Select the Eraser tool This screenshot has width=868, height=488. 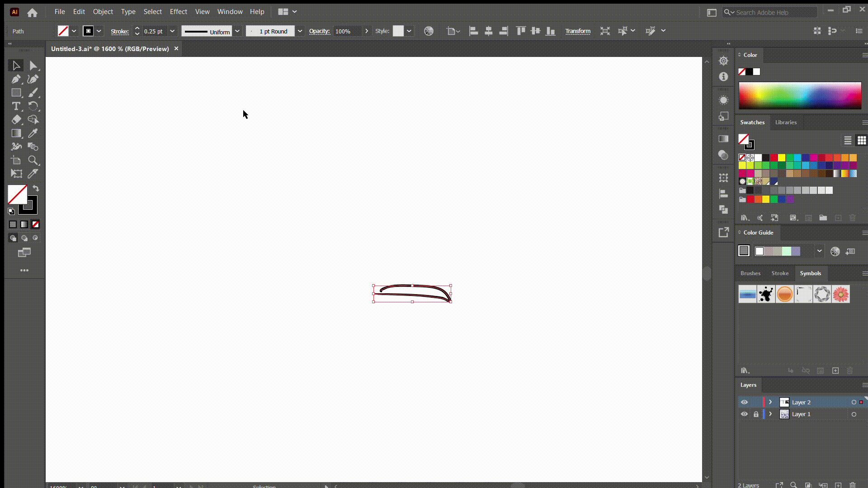pyautogui.click(x=16, y=120)
